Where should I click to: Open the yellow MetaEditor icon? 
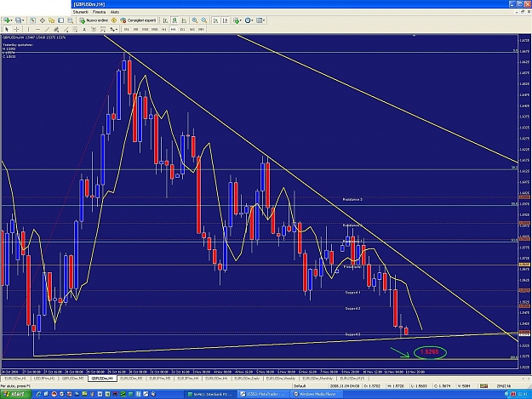click(114, 20)
